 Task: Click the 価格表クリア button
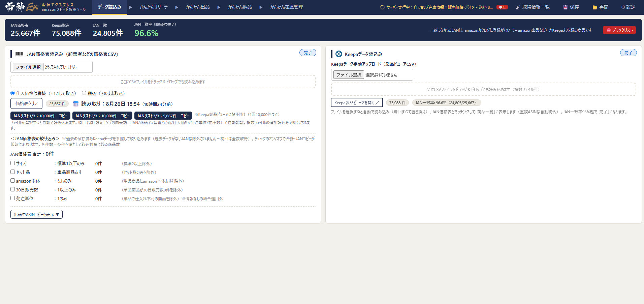pyautogui.click(x=26, y=103)
